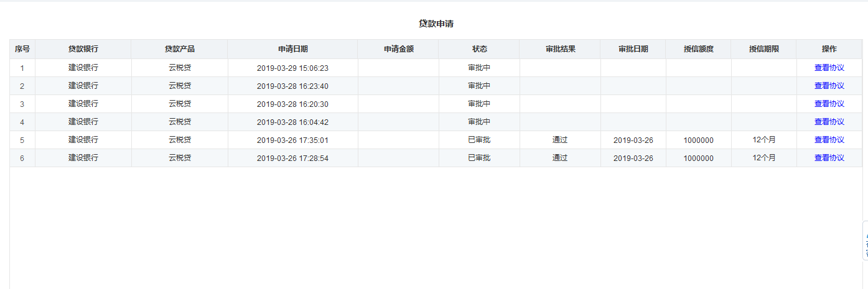Click the 申请日期 column header

[292, 49]
